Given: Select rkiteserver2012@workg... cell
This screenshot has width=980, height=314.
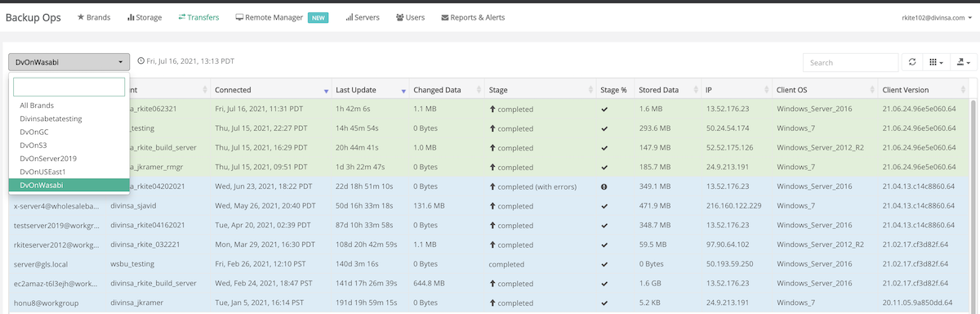Looking at the screenshot, I should 56,245.
